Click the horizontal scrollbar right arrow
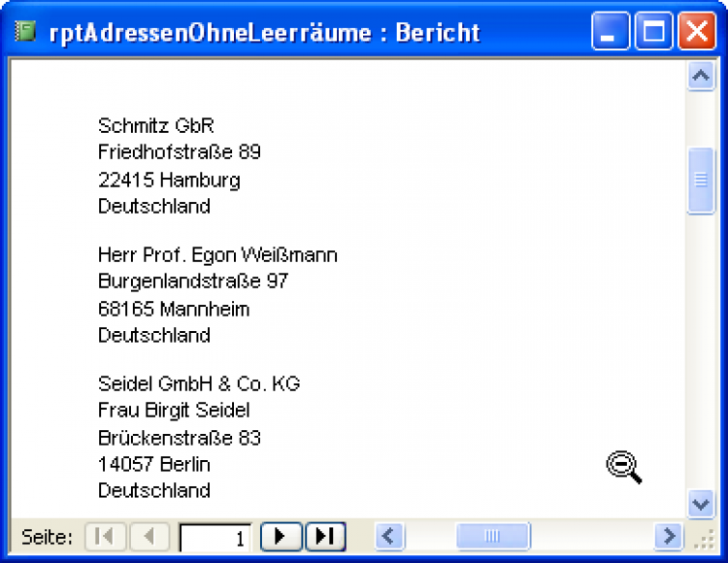The image size is (728, 563). tap(668, 536)
